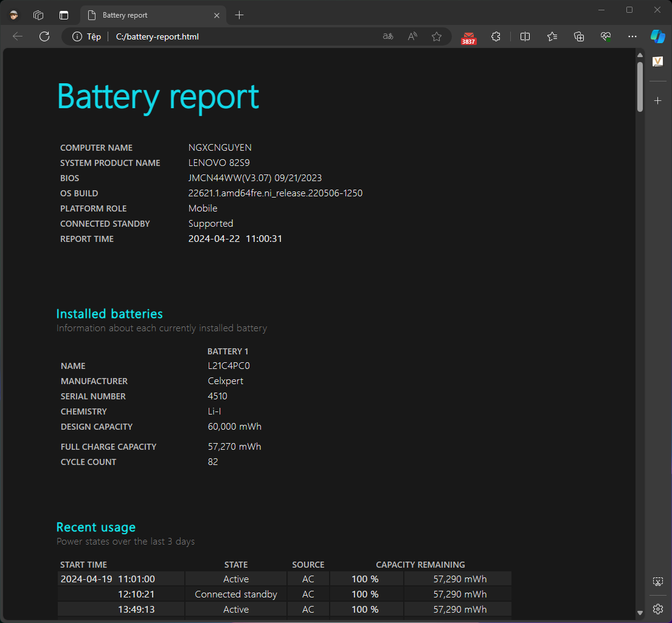Click the Connected standby state cell
Viewport: 672px width, 623px height.
[x=236, y=594]
